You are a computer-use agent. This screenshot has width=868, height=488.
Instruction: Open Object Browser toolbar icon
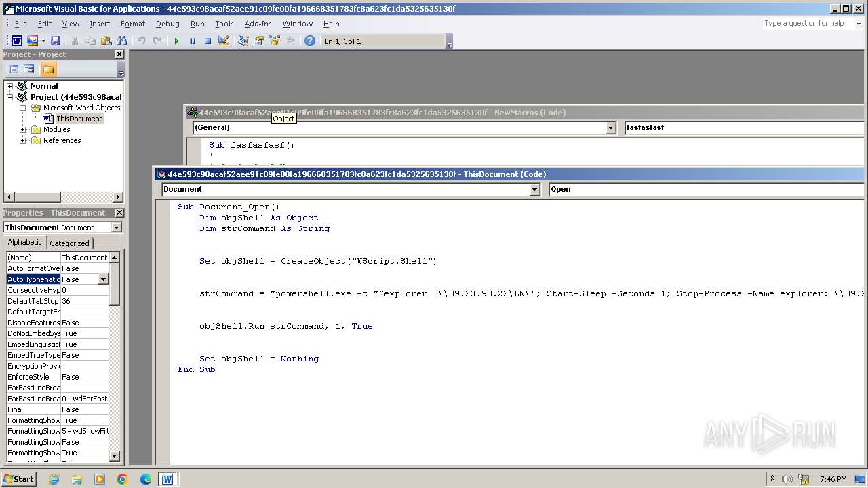[275, 41]
